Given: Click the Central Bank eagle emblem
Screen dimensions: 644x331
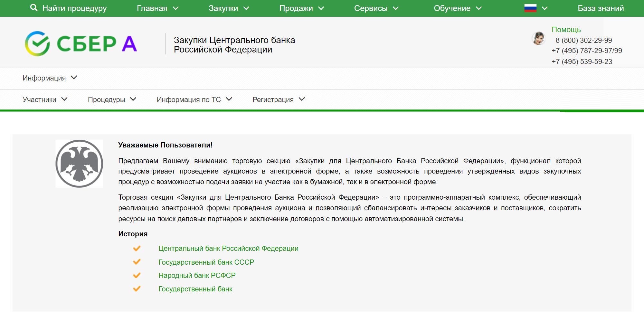Looking at the screenshot, I should [x=79, y=164].
